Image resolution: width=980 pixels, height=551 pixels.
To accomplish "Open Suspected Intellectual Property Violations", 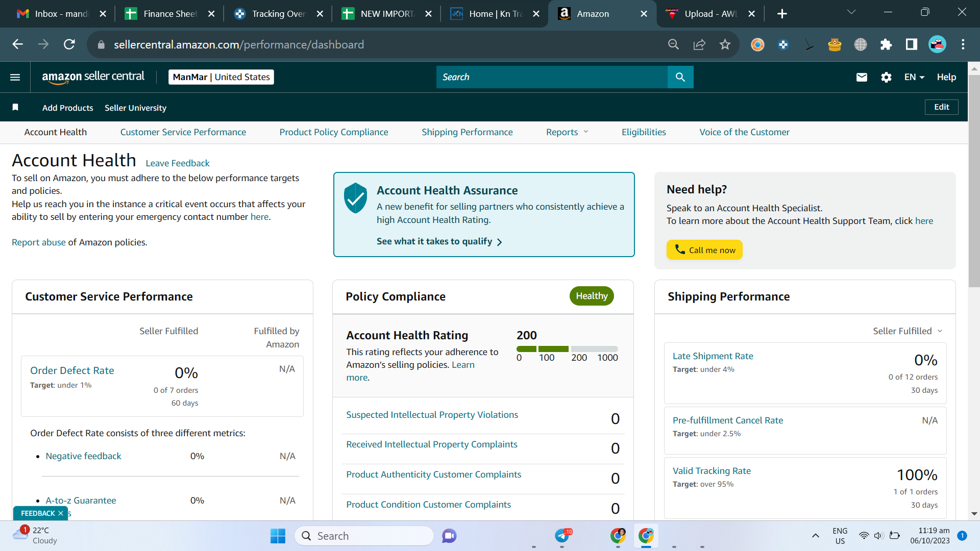I will [432, 415].
